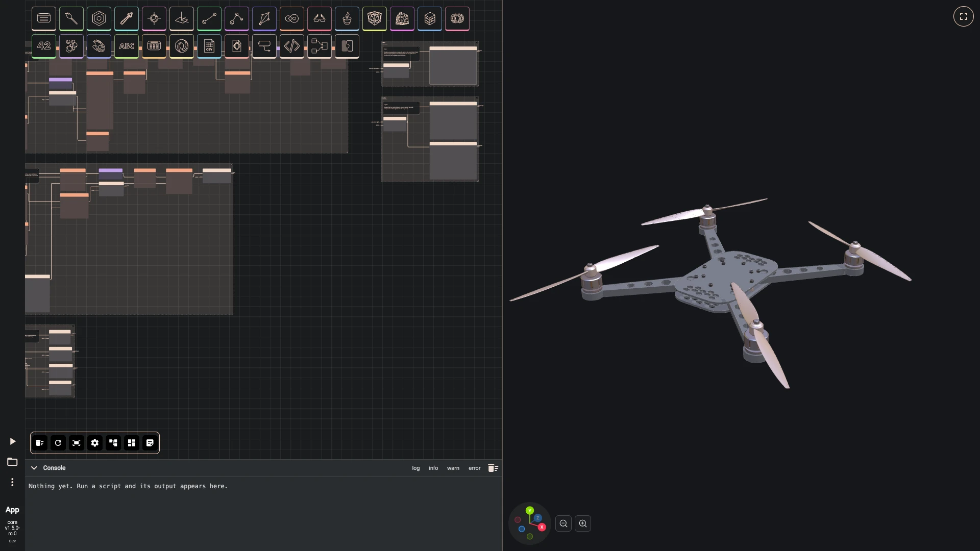980x551 pixels.
Task: Click the refresh arrow in bottom toolbar
Action: 58,443
